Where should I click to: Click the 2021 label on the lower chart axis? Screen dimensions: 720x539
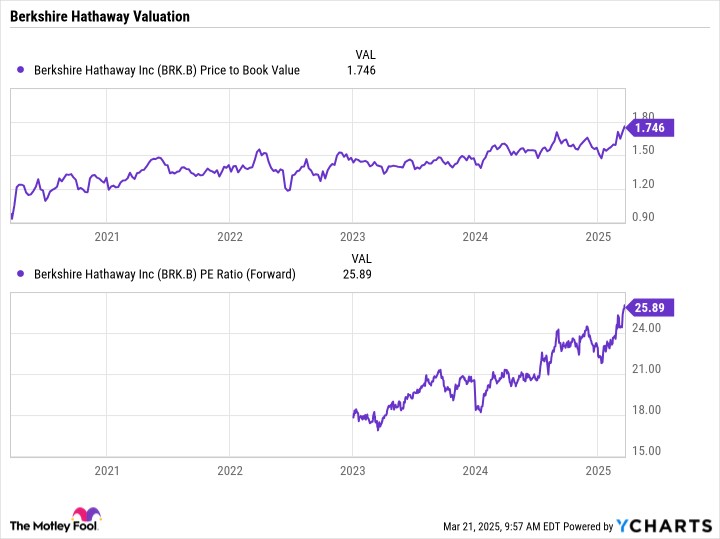[106, 469]
